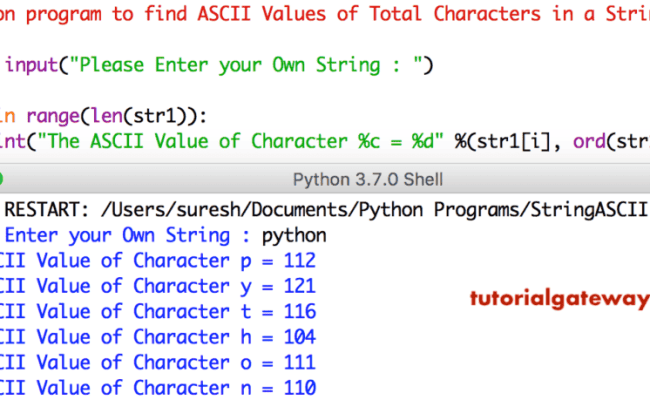Click the Python 3.7.0 Shell title bar

(x=325, y=179)
